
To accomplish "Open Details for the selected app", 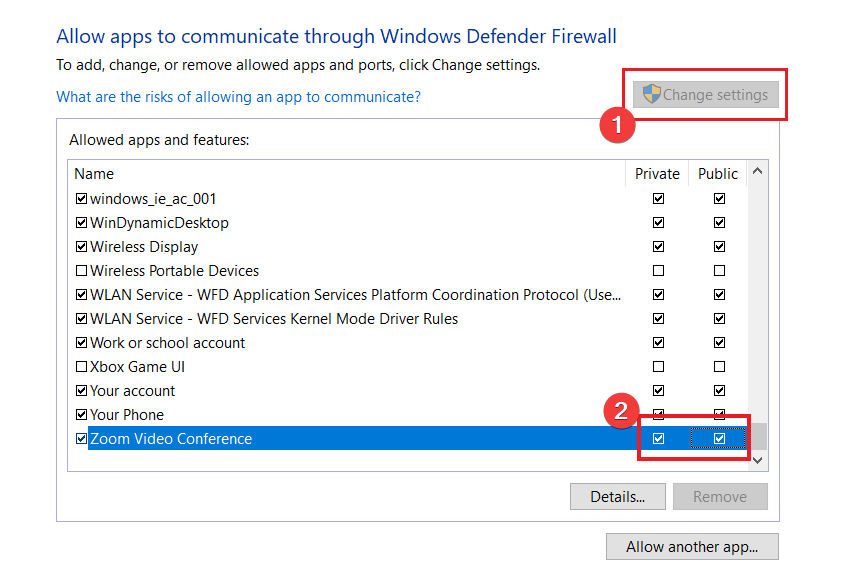I will (616, 497).
